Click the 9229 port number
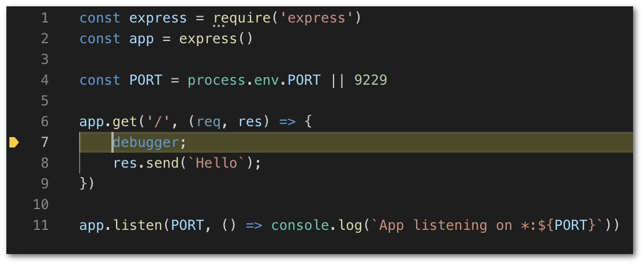 click(370, 80)
